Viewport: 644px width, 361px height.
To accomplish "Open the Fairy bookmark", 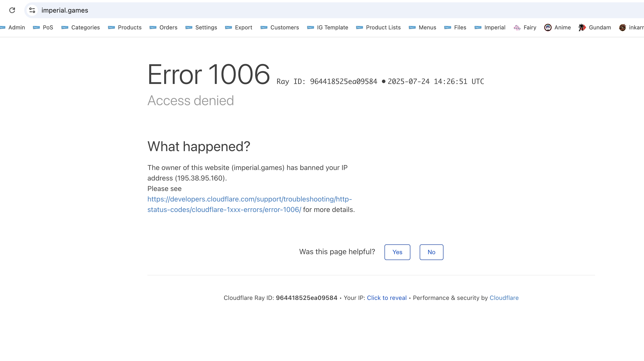I will tap(525, 28).
